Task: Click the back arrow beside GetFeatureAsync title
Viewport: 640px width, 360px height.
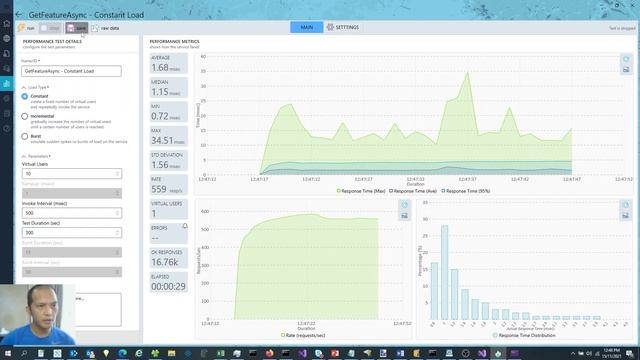Action: [19, 15]
